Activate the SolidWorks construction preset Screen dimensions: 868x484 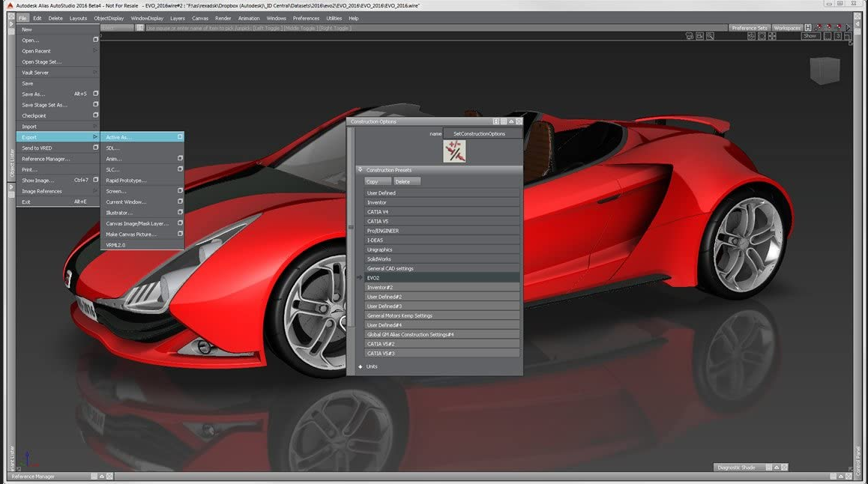[x=442, y=259]
